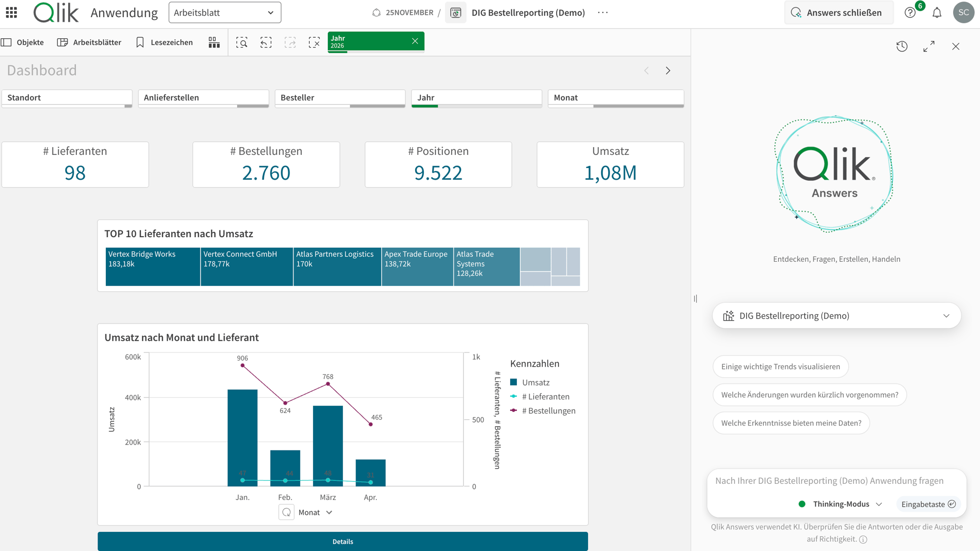The image size is (980, 551).
Task: Open the selections tool grid icon
Action: pos(214,42)
